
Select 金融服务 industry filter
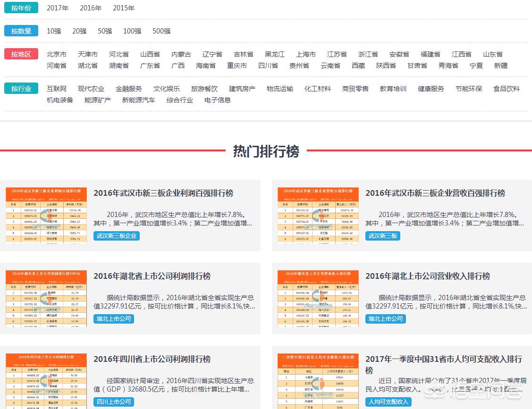128,89
